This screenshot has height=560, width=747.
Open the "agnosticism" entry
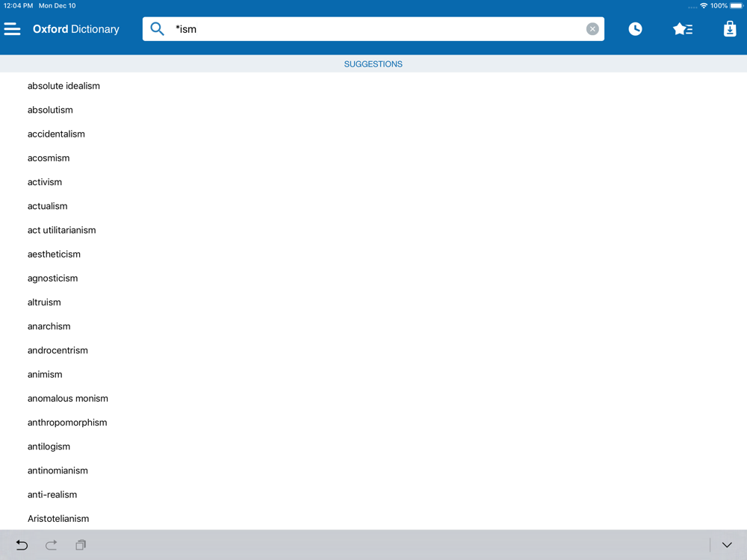pyautogui.click(x=373, y=278)
